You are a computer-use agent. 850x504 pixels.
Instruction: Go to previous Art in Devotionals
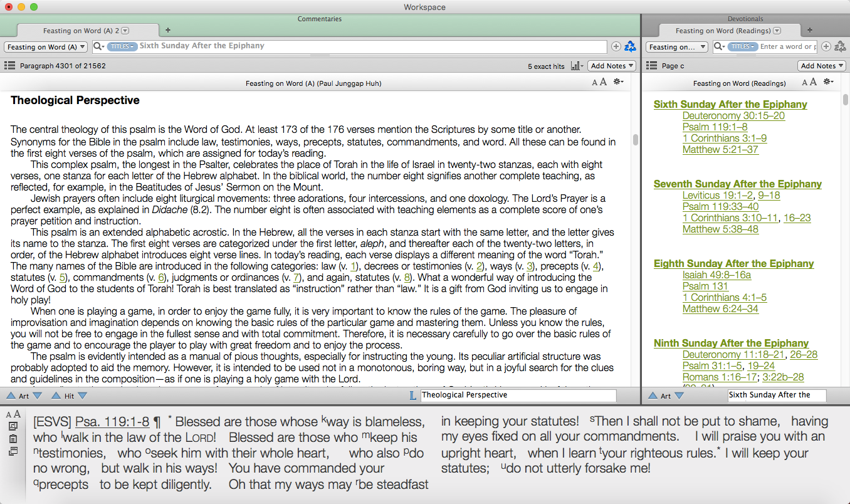(x=653, y=396)
